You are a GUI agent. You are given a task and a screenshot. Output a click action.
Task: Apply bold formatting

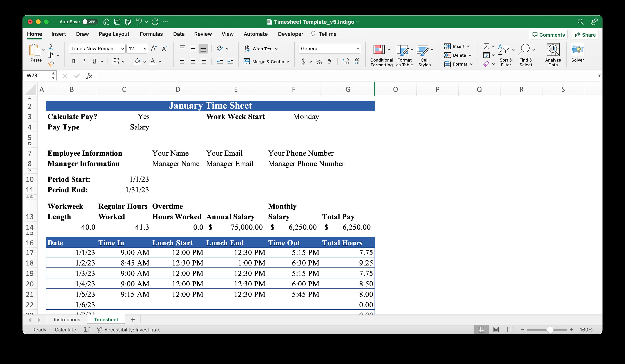pyautogui.click(x=73, y=61)
